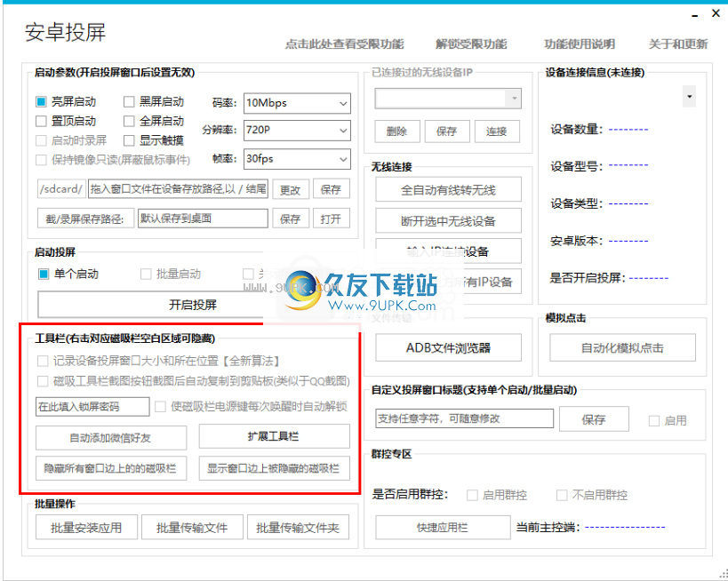728x581 pixels.
Task: Click 显示窗口边上被隐藏的磁吸栏 button
Action: (x=275, y=468)
